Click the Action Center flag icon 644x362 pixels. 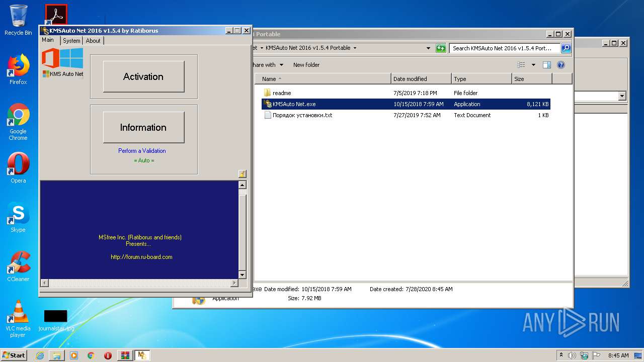(596, 355)
